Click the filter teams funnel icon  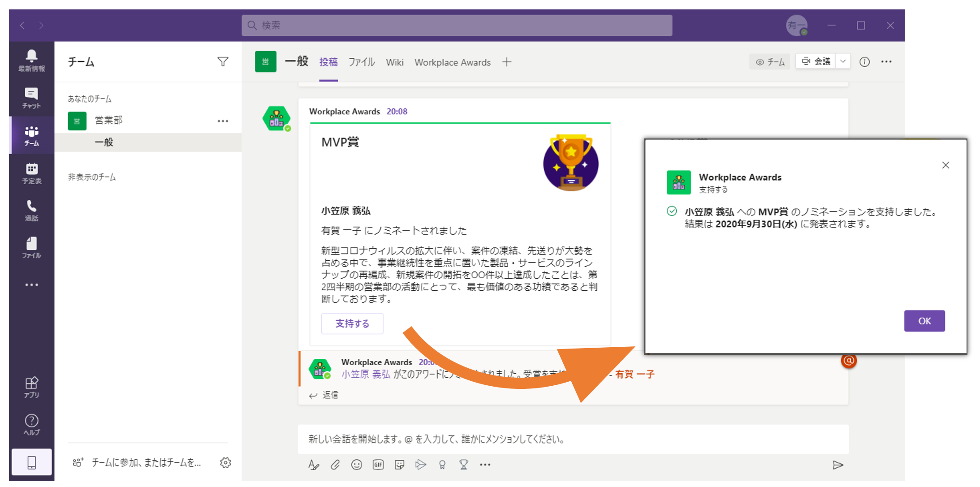tap(223, 61)
